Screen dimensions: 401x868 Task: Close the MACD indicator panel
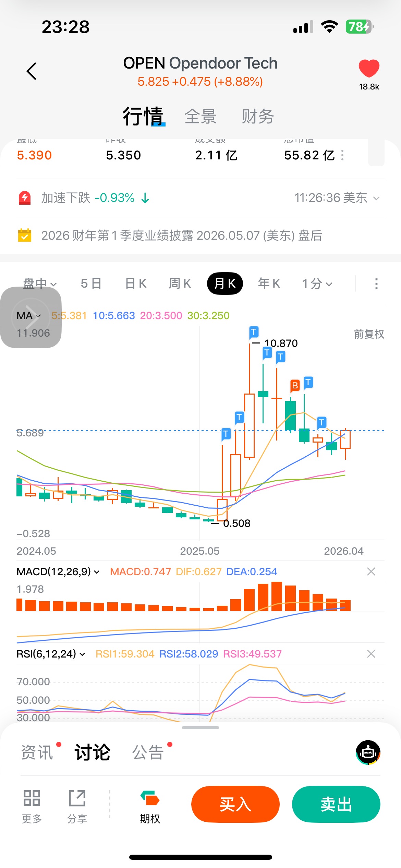371,571
